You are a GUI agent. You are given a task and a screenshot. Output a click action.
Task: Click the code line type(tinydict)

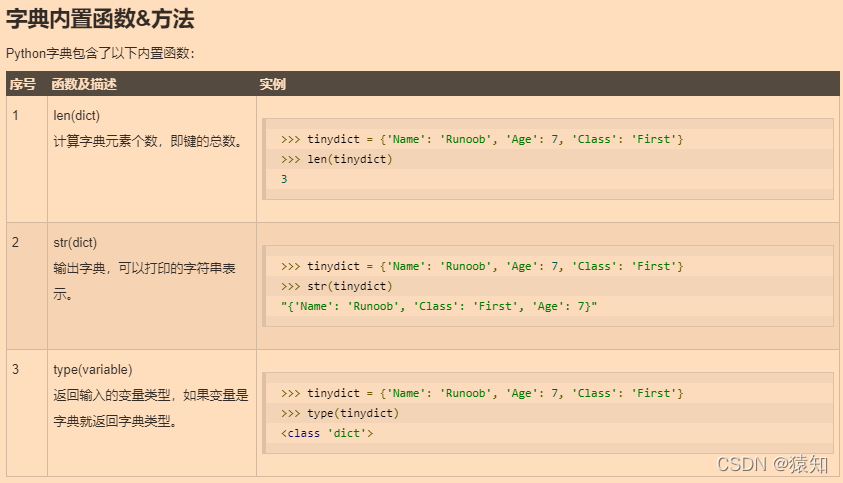(x=340, y=413)
